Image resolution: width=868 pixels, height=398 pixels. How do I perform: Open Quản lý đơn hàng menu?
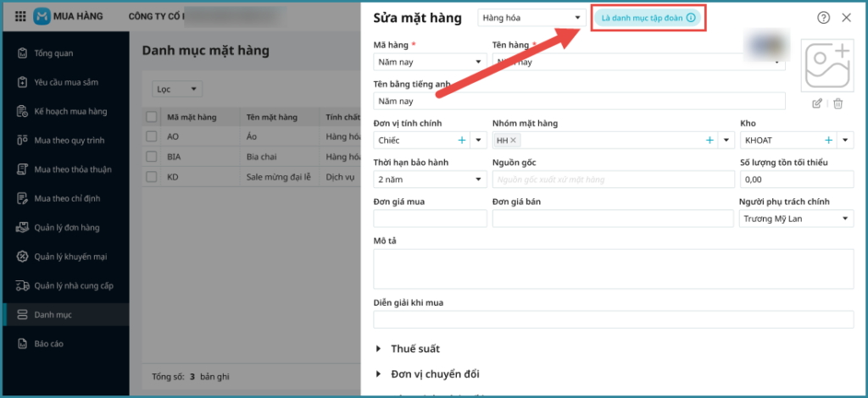pyautogui.click(x=66, y=227)
